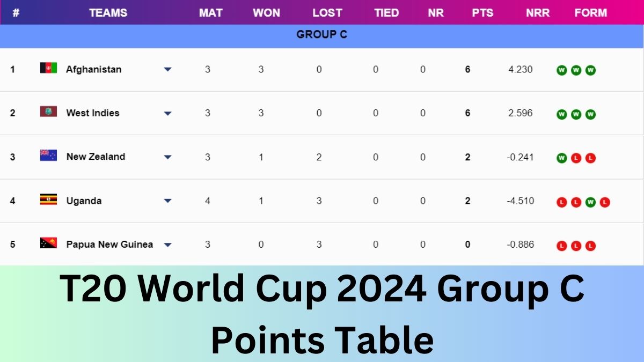The image size is (644, 362).
Task: Click the Points Table caption text
Action: [322, 339]
